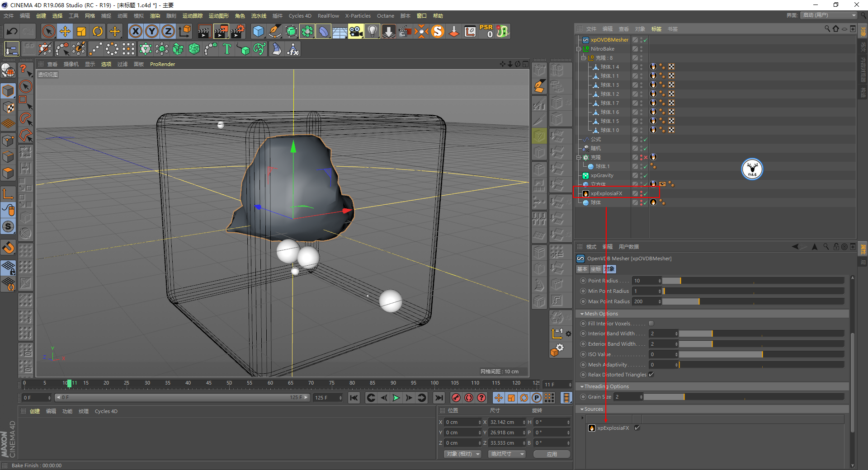Activate the Move tool in top toolbar

(x=65, y=31)
